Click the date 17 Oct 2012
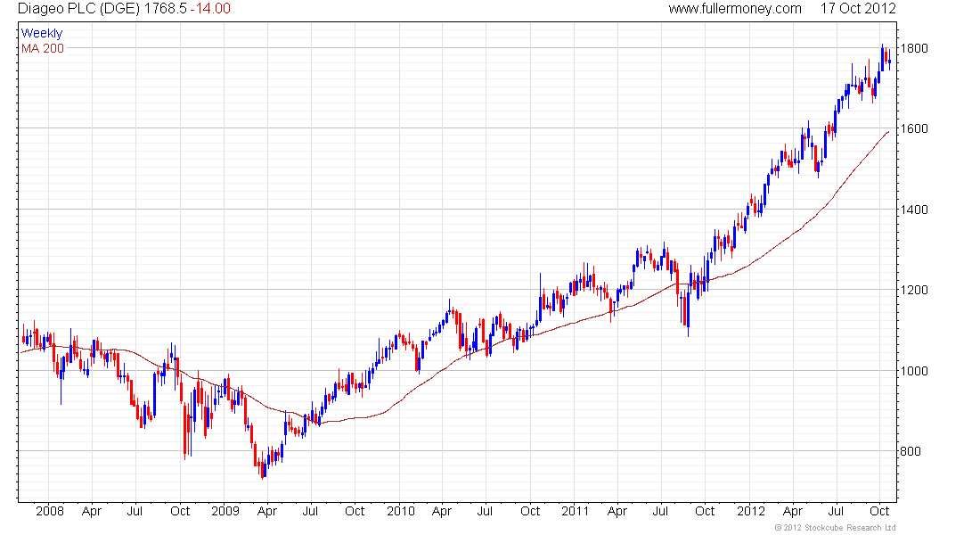980x535 pixels. 857,9
